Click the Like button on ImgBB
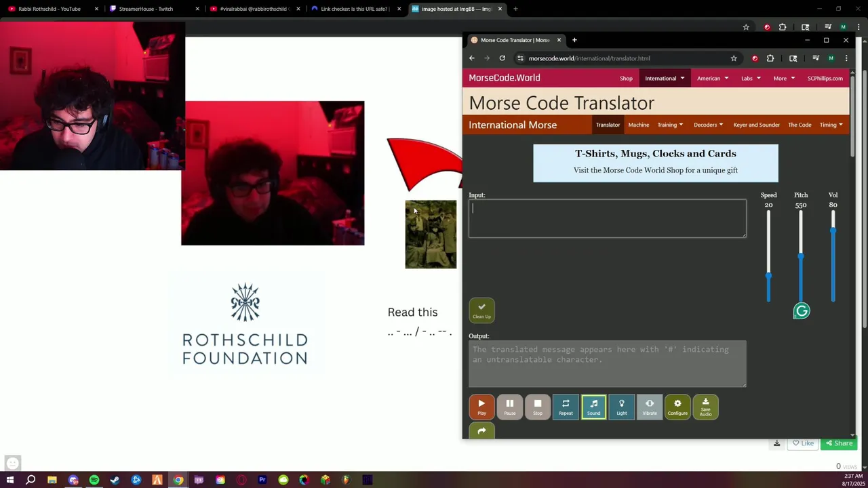Screen dimensions: 868x488 [802, 443]
